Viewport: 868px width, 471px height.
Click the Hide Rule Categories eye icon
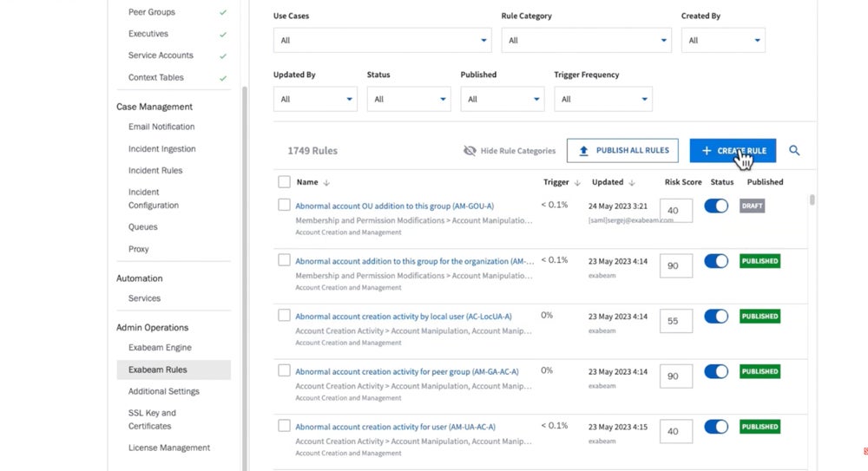470,151
